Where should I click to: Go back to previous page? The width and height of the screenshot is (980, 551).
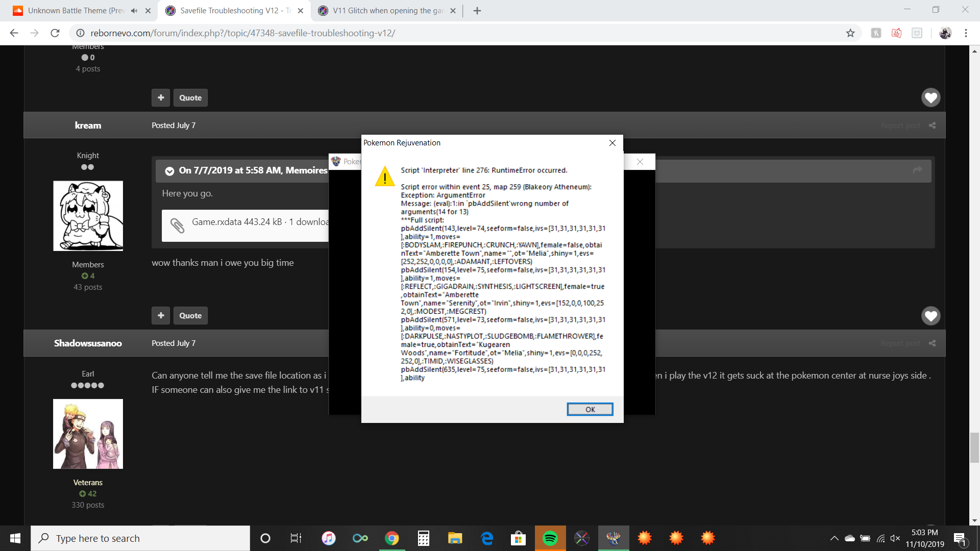click(14, 33)
